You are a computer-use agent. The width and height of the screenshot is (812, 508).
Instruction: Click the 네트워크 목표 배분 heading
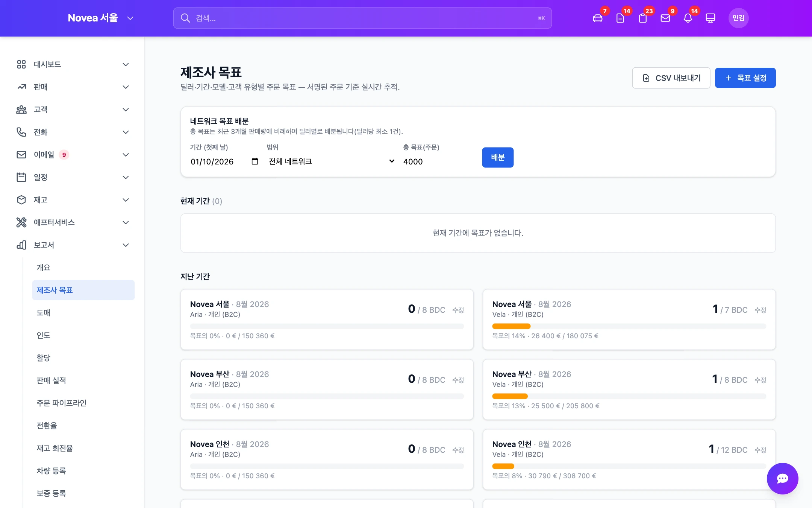coord(219,121)
